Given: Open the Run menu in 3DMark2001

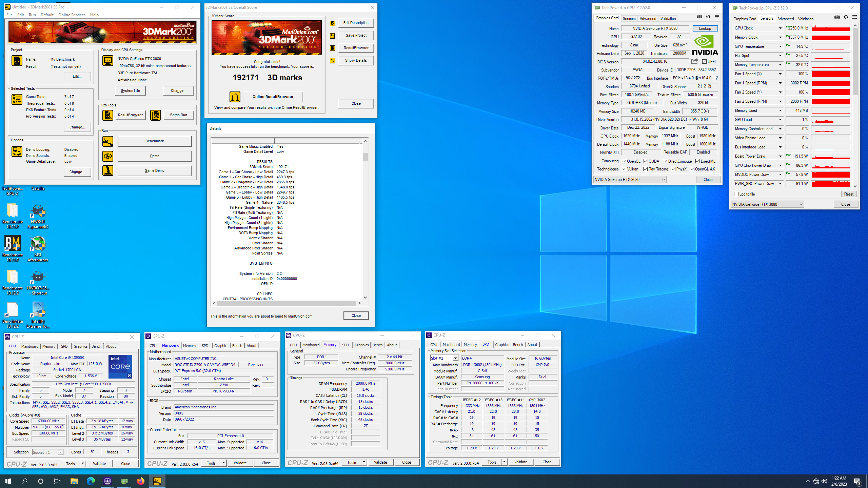Looking at the screenshot, I should point(32,15).
